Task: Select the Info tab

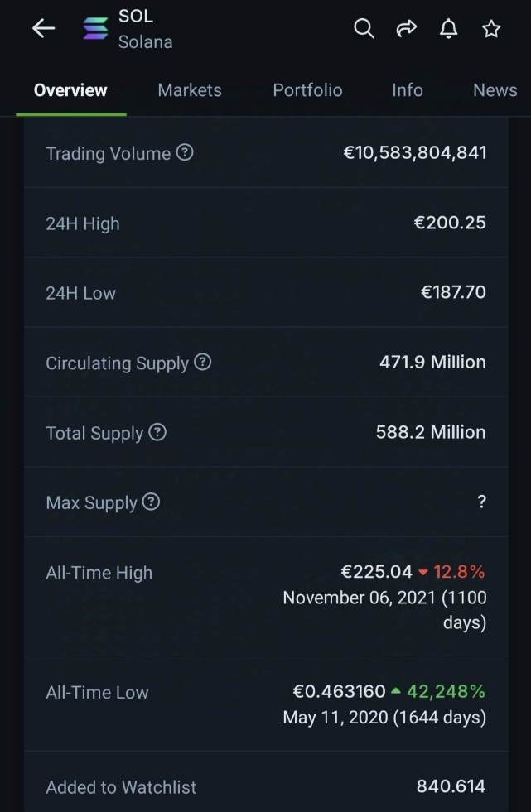Action: click(x=407, y=90)
